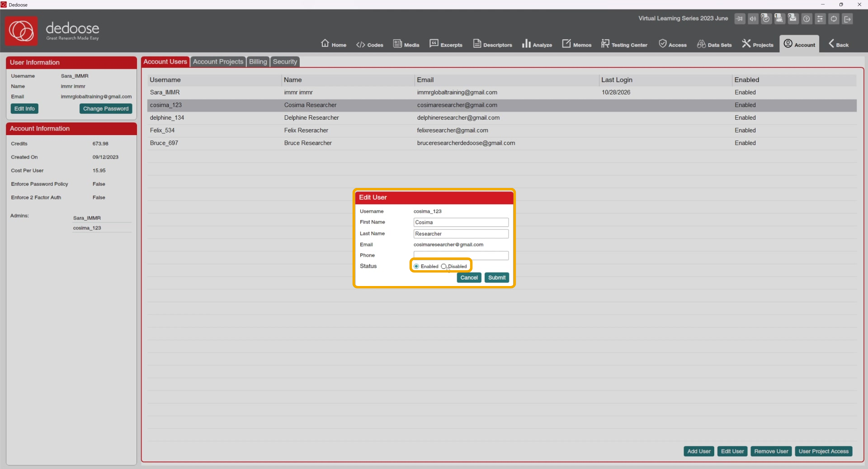The image size is (868, 469).
Task: Click the Change Password button
Action: point(106,109)
